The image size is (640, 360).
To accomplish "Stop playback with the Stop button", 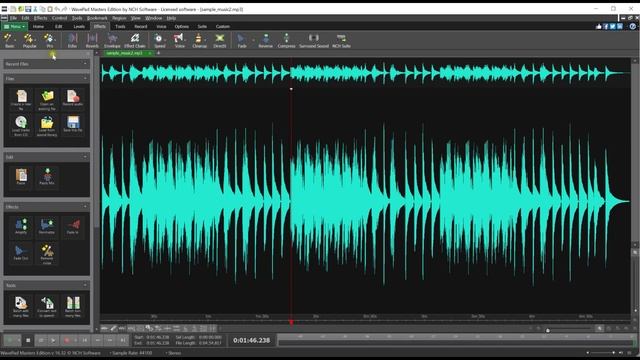I will tap(28, 340).
